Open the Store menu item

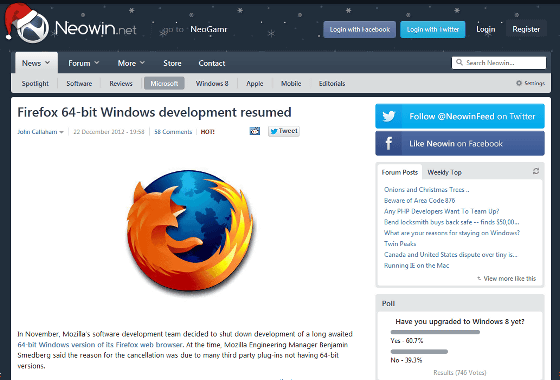(172, 63)
